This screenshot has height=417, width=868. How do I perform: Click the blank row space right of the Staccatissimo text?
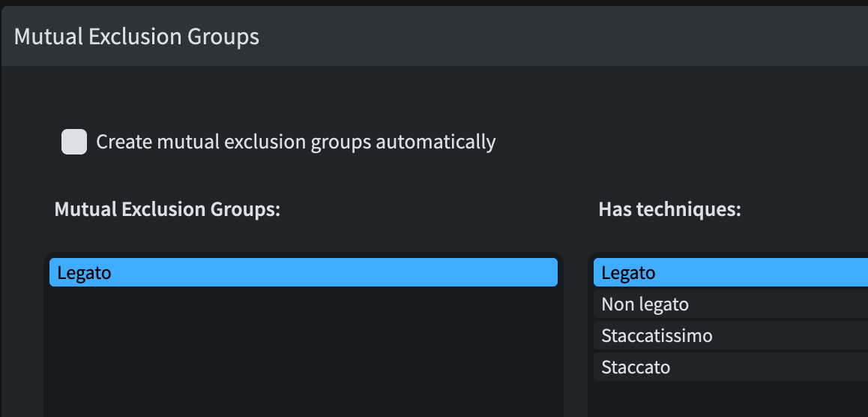[795, 336]
